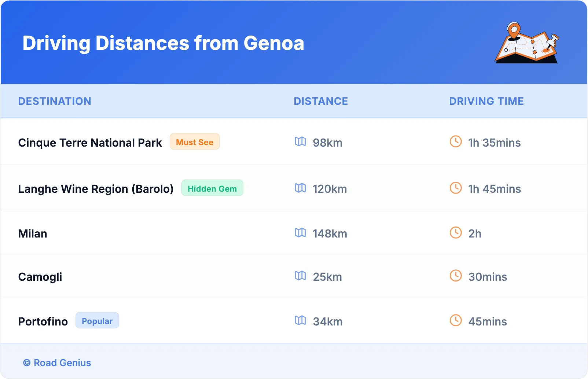Click the clock icon beside 1h 45mins
Image resolution: width=588 pixels, height=379 pixels.
[x=456, y=188]
